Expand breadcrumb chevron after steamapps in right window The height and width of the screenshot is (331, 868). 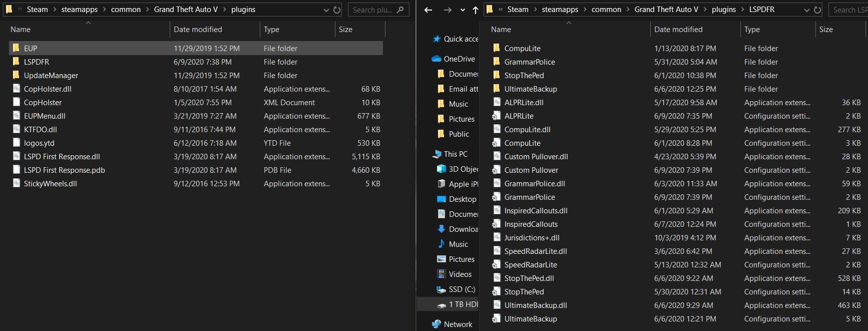585,10
